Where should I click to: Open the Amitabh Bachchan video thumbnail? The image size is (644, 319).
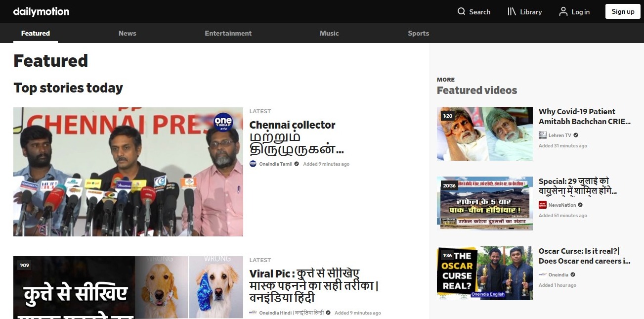(484, 134)
